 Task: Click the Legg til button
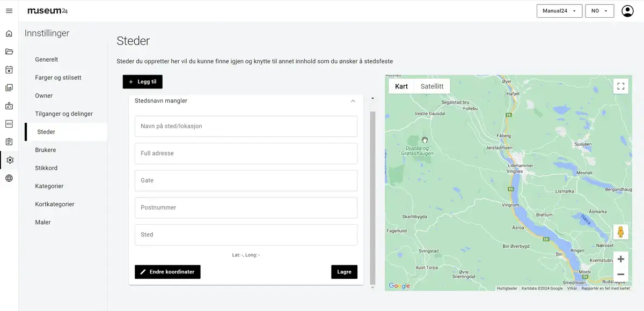(143, 82)
